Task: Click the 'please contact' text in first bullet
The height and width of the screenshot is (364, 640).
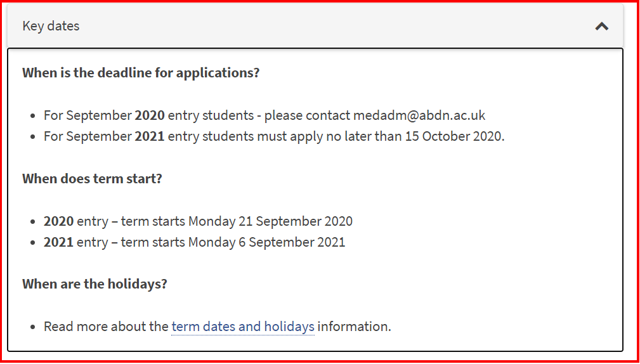Action: 307,115
